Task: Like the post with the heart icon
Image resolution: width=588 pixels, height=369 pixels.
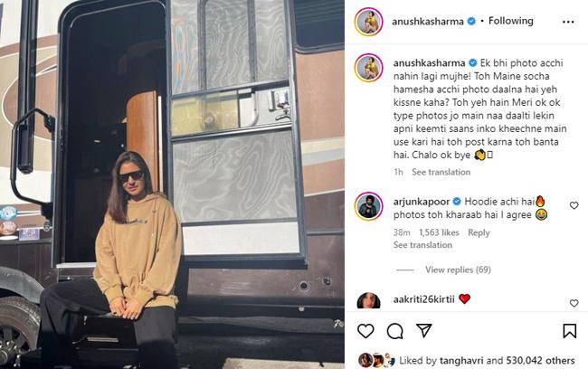Action: [365, 331]
